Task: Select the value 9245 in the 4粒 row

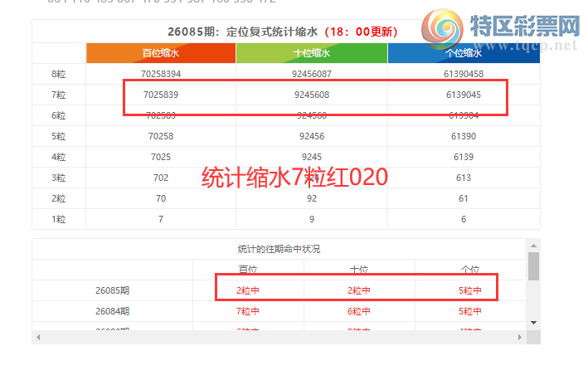Action: click(x=312, y=157)
